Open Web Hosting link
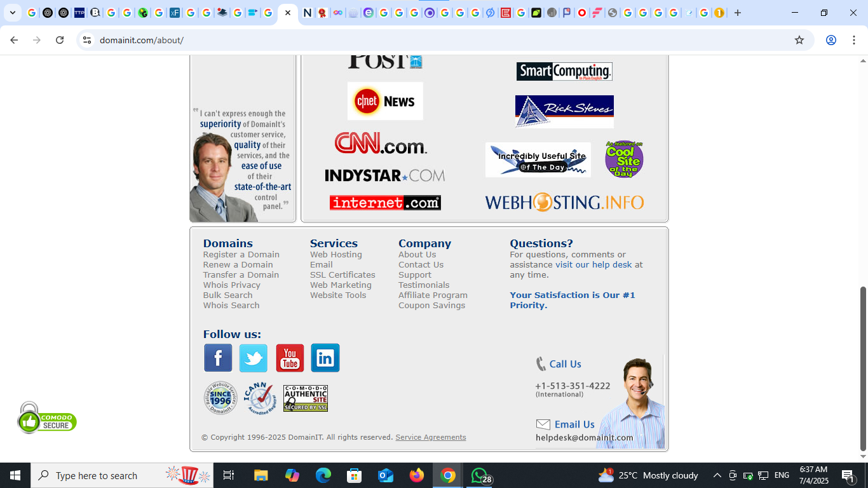 [x=336, y=254]
